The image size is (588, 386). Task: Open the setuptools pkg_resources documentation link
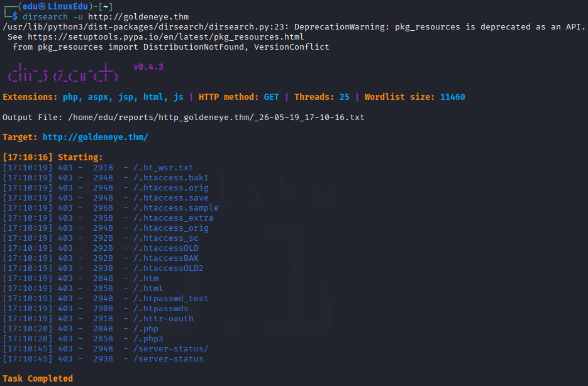coord(166,37)
